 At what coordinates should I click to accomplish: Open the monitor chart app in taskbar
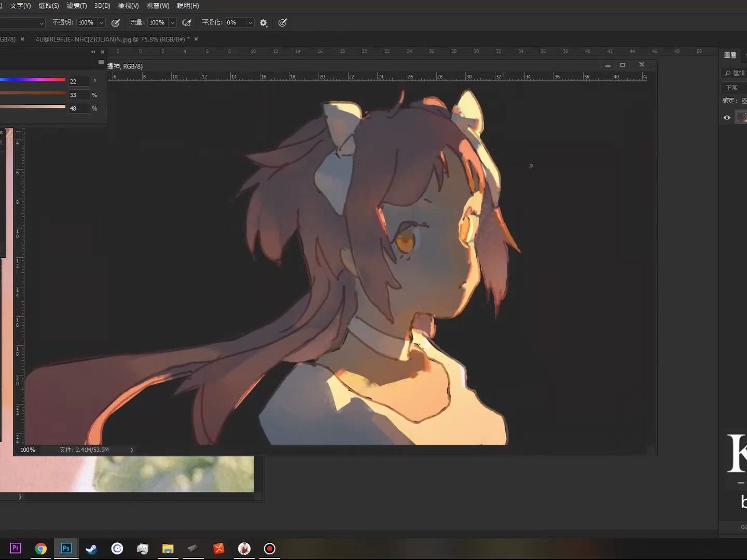(143, 548)
